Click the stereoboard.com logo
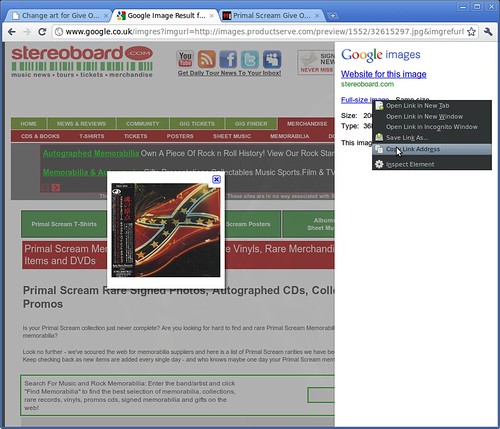 (82, 62)
